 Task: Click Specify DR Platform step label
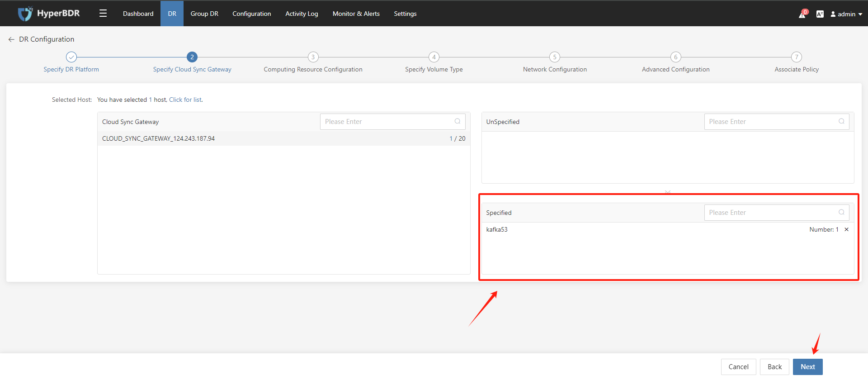pos(71,69)
